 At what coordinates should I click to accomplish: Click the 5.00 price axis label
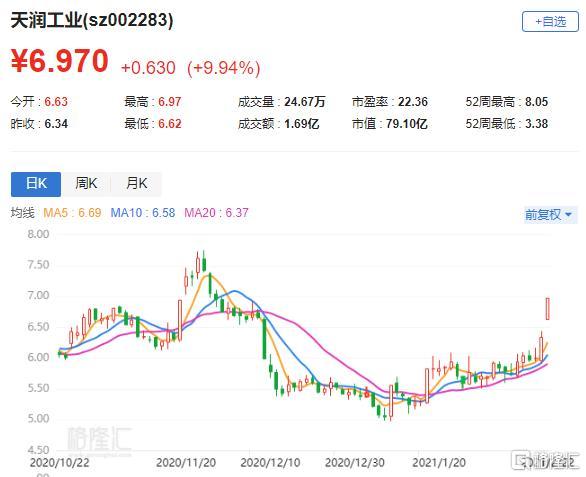tap(38, 418)
